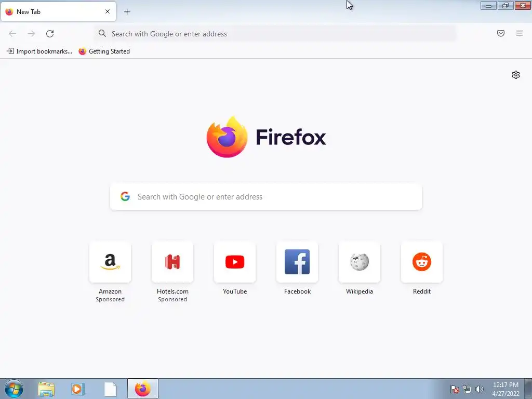Open the Getting Started bookmark
This screenshot has height=399, width=532.
tap(104, 51)
